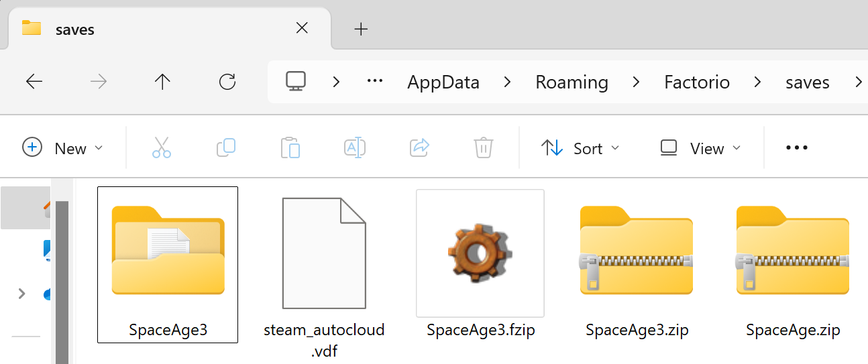
Task: Open chevron after Roaming breadcrumb
Action: click(636, 82)
